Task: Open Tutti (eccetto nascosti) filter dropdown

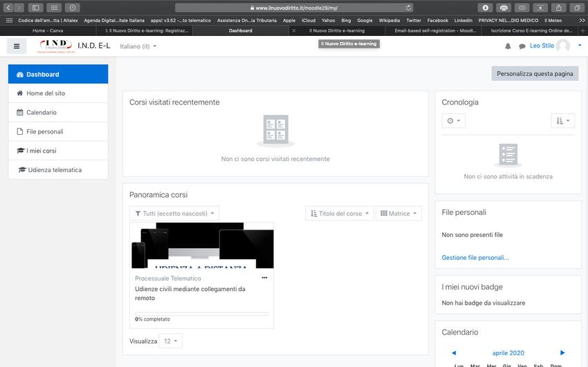Action: (174, 214)
